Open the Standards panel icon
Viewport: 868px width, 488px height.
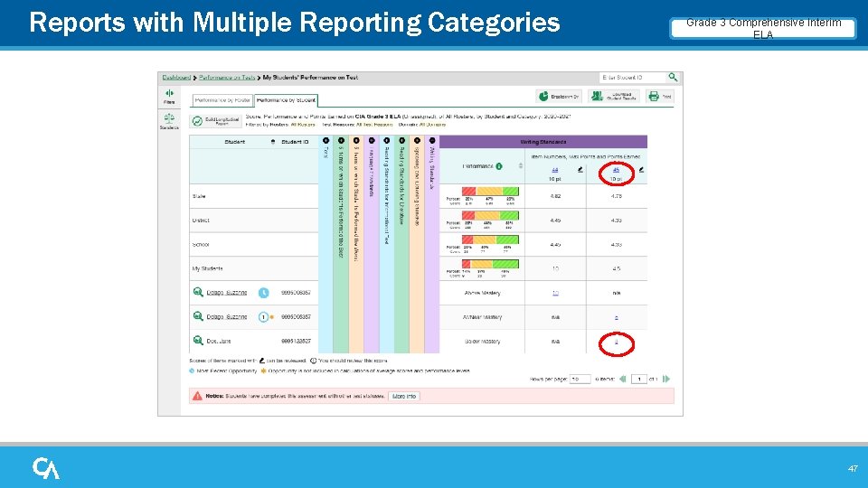click(x=169, y=117)
